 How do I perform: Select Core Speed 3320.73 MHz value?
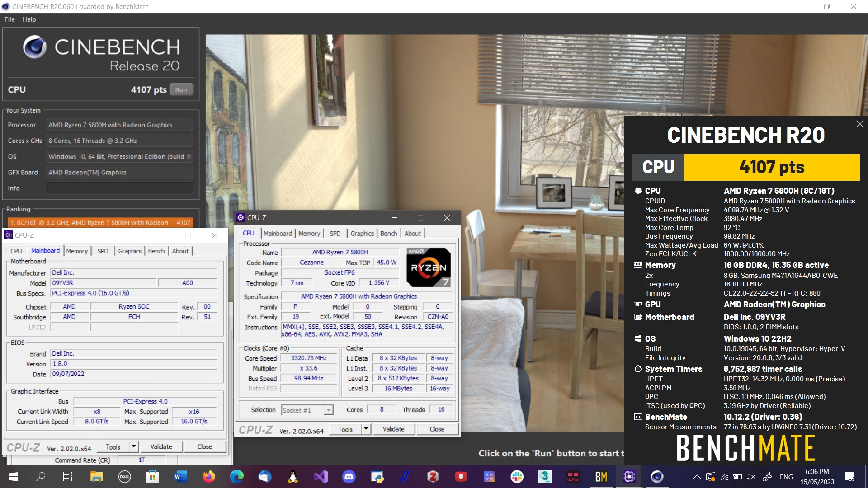click(309, 358)
